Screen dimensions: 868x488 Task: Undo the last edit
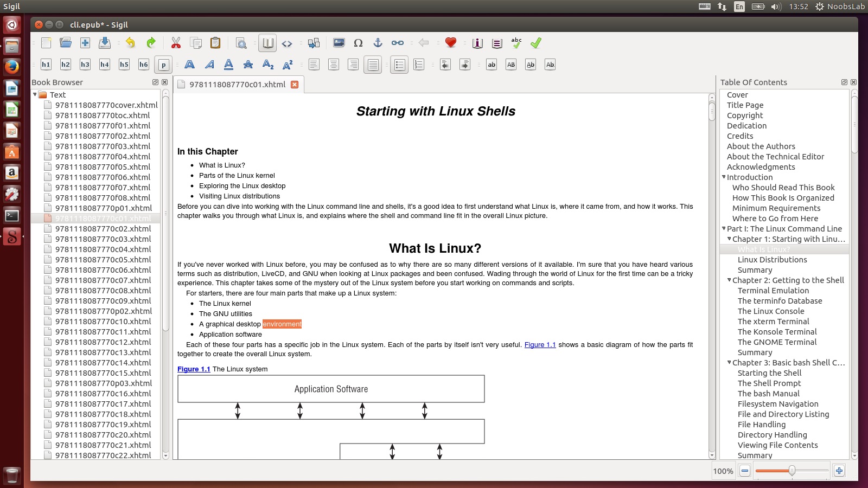(x=130, y=43)
